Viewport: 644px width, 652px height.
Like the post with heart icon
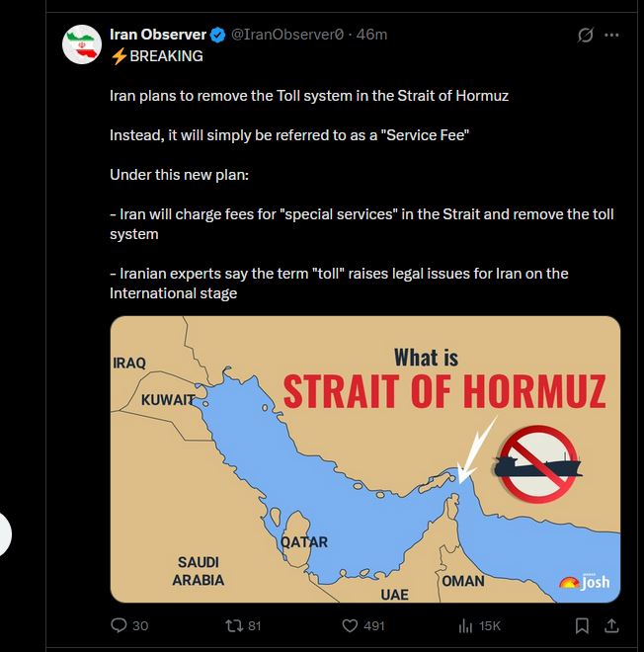[x=350, y=625]
